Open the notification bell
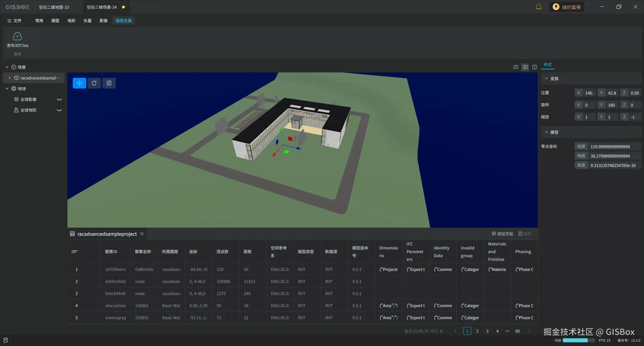The height and width of the screenshot is (346, 644). 539,7
